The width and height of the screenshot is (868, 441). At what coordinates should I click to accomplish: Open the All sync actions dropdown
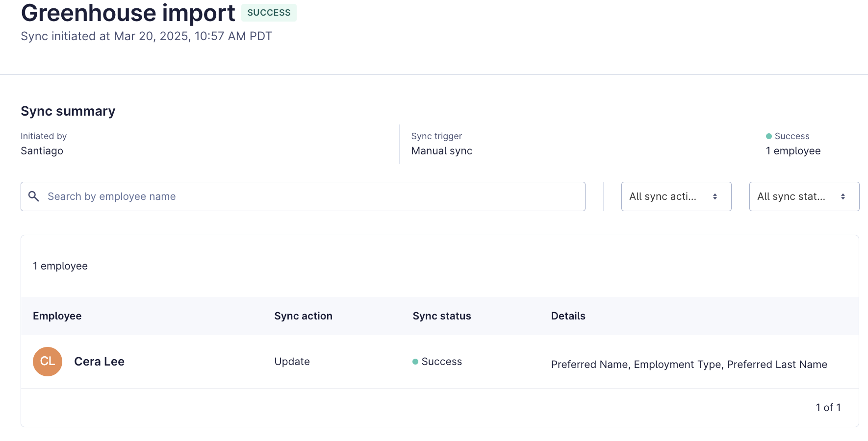coord(676,196)
